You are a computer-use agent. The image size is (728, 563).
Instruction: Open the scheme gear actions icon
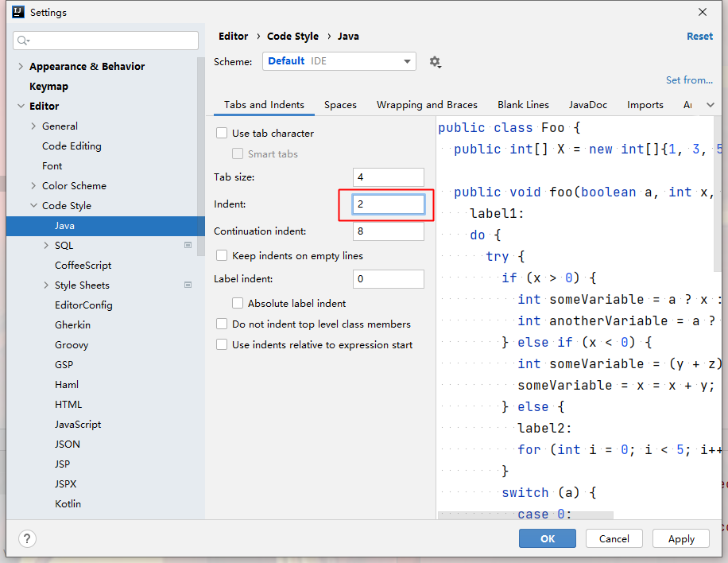click(435, 62)
